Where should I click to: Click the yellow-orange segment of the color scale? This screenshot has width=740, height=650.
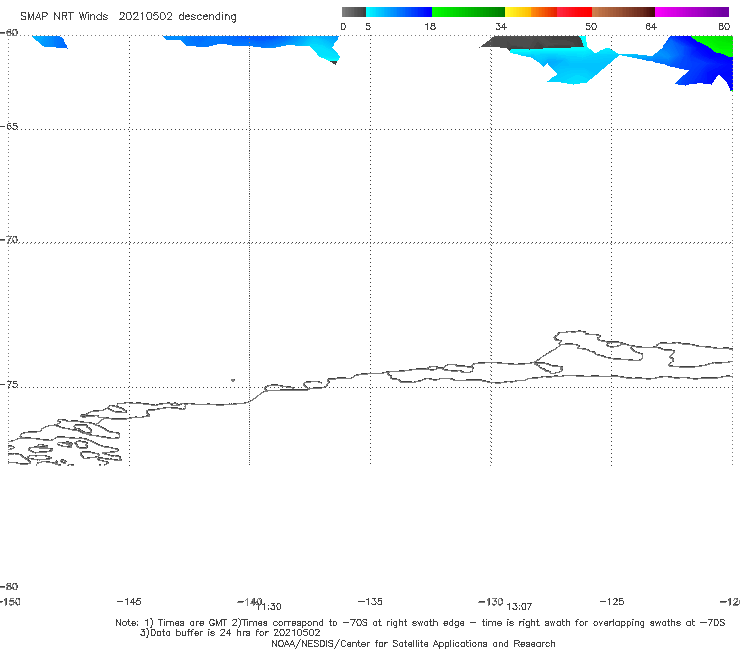coord(531,12)
